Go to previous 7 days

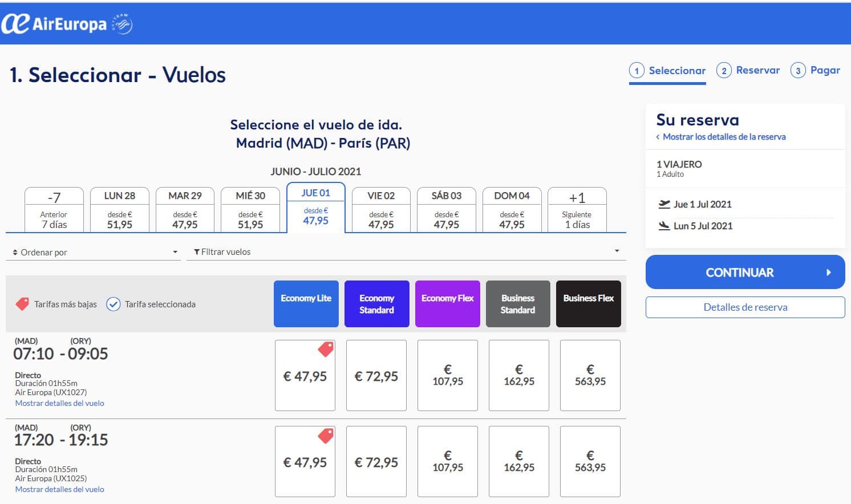[x=54, y=210]
